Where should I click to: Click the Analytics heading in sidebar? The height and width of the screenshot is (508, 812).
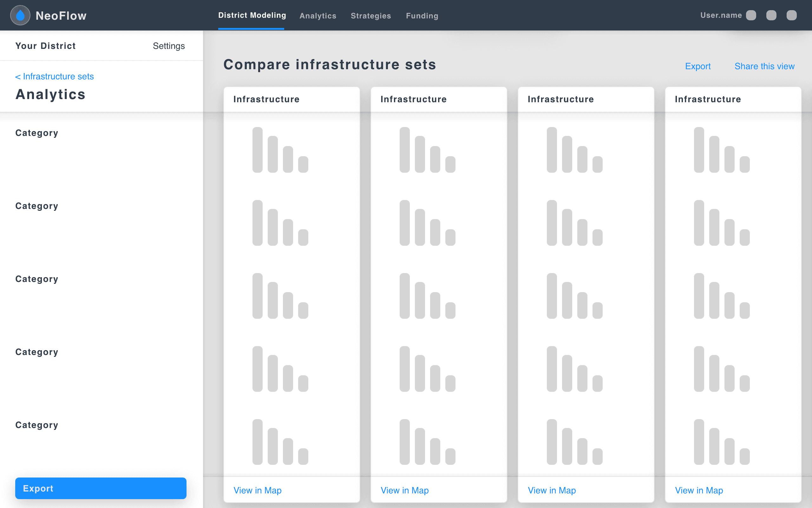click(x=50, y=94)
